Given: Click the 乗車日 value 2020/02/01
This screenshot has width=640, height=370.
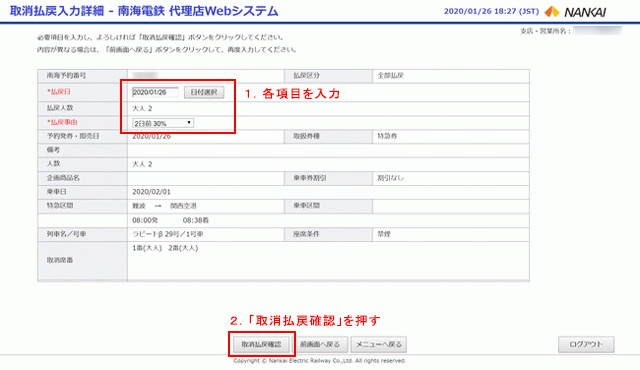Looking at the screenshot, I should [151, 192].
